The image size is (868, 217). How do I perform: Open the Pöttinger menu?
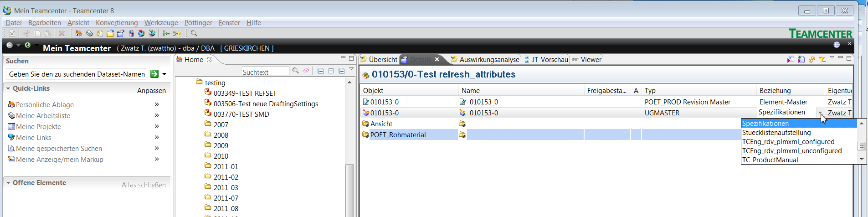pyautogui.click(x=198, y=23)
